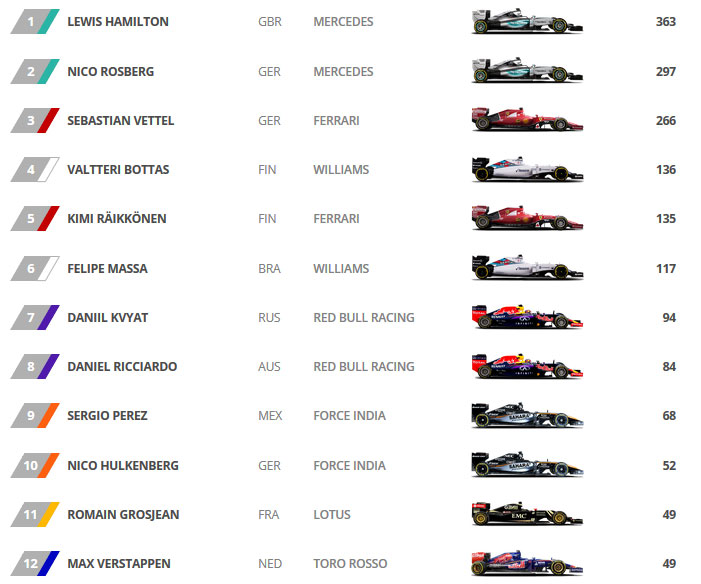This screenshot has height=584, width=701.
Task: Click the position 10 orange badge icon
Action: tap(35, 465)
